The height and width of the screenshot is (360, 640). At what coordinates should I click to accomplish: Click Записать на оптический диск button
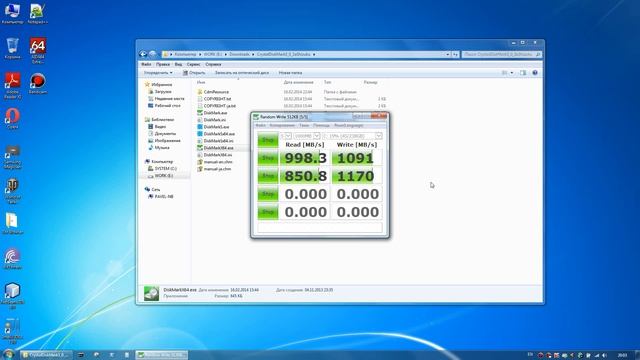point(242,73)
